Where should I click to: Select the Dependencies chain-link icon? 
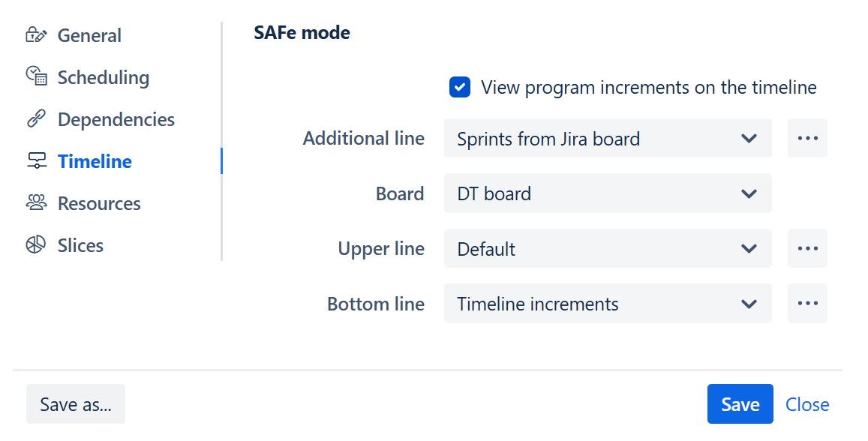click(36, 118)
